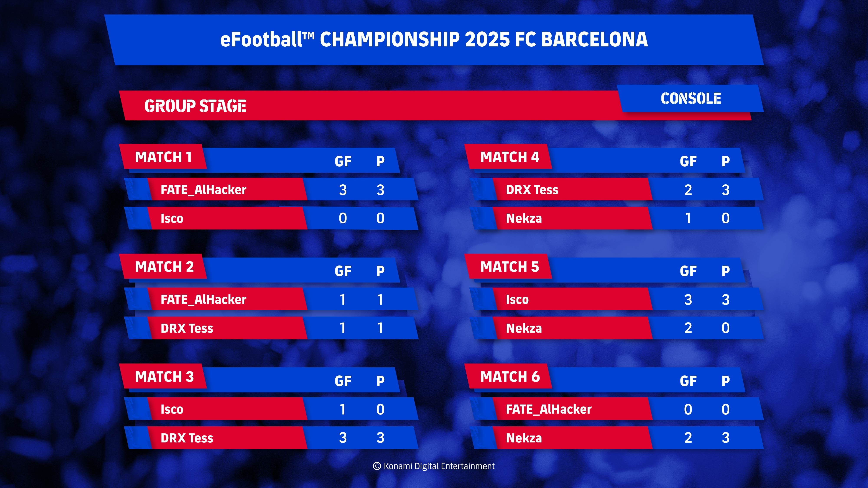Select Isco row in Match 1
The height and width of the screenshot is (488, 868).
pyautogui.click(x=271, y=218)
